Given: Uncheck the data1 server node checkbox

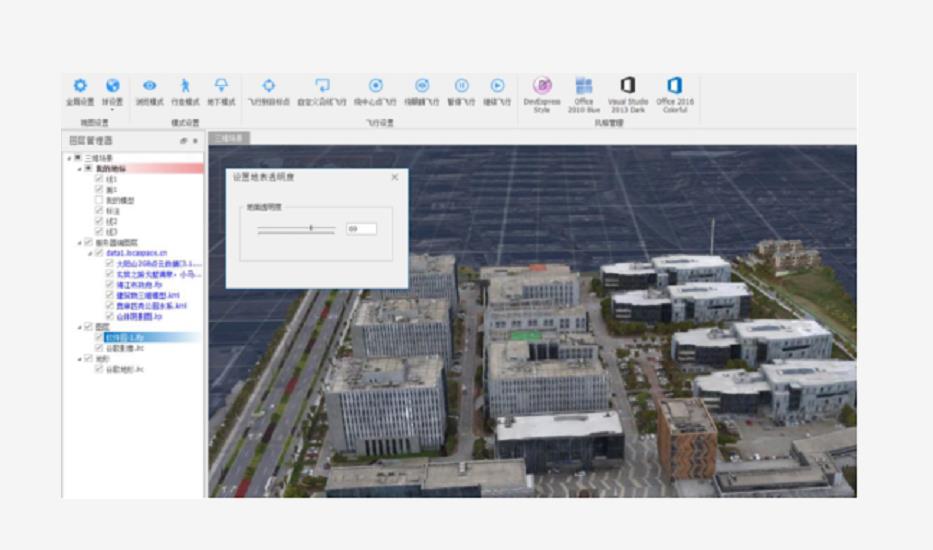Looking at the screenshot, I should [x=98, y=253].
